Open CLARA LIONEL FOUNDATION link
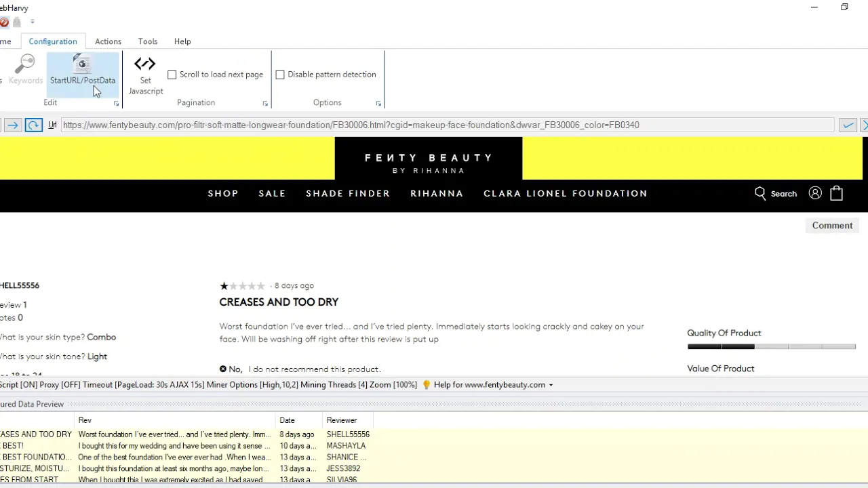868x488 pixels. coord(566,193)
